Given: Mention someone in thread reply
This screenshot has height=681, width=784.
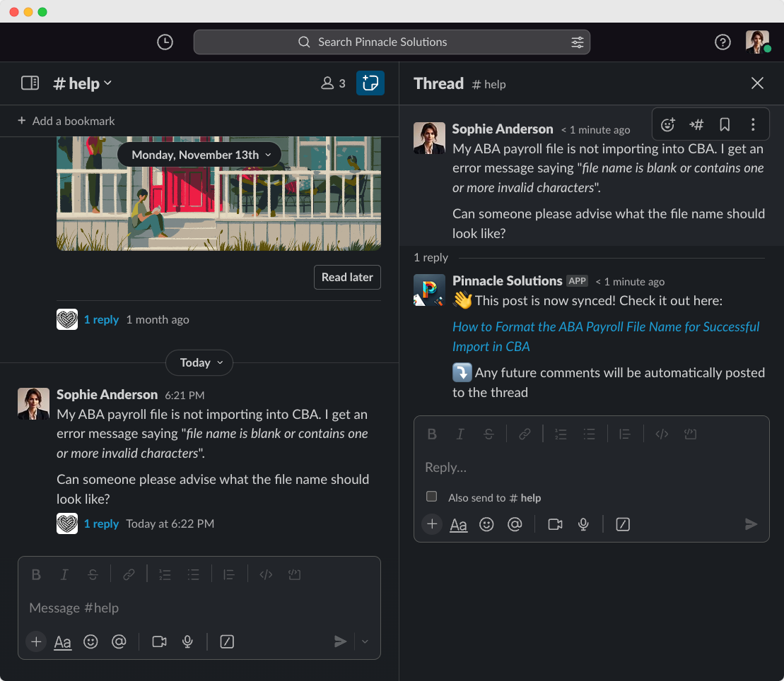Looking at the screenshot, I should point(515,524).
